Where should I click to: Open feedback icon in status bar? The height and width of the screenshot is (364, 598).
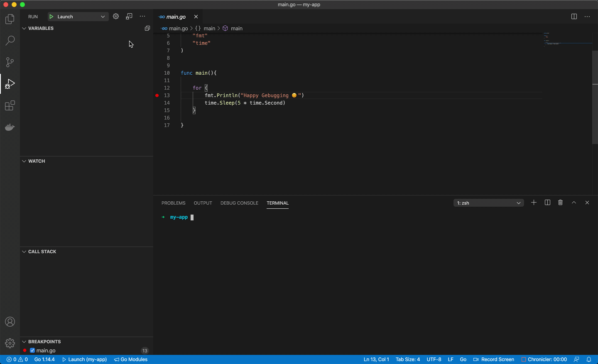(576, 359)
